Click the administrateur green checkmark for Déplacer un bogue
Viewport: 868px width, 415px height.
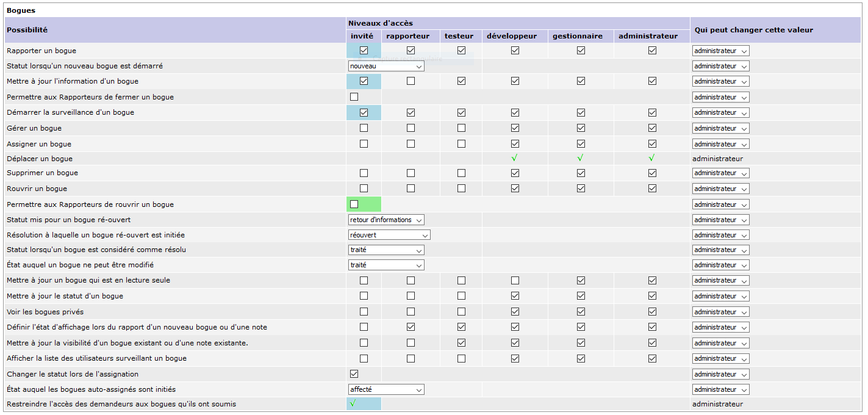[652, 158]
